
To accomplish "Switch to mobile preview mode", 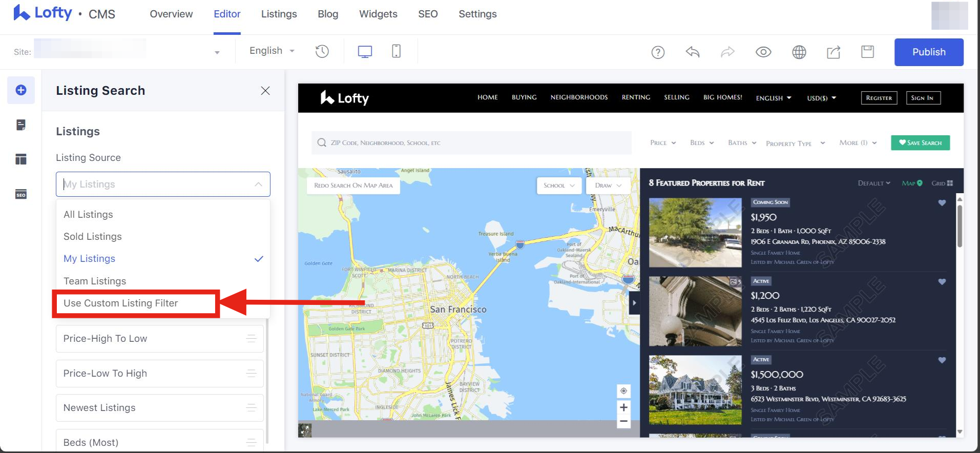I will (396, 51).
